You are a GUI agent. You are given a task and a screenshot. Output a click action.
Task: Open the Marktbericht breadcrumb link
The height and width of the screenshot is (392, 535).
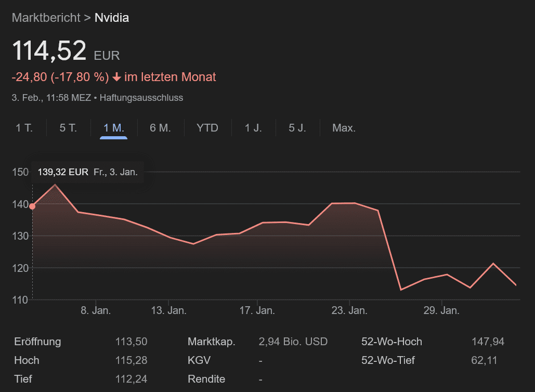pyautogui.click(x=46, y=18)
